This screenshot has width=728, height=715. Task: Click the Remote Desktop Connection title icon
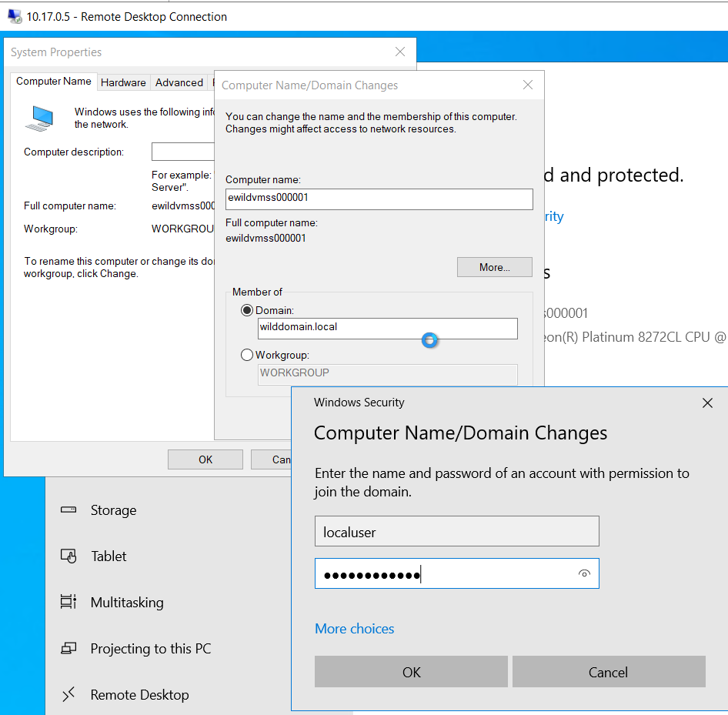[x=15, y=17]
